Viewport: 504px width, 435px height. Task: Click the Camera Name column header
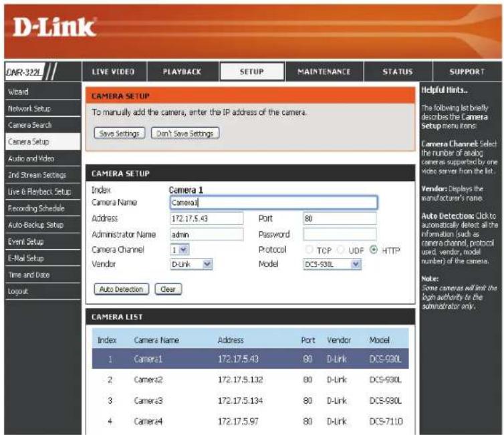click(x=156, y=340)
